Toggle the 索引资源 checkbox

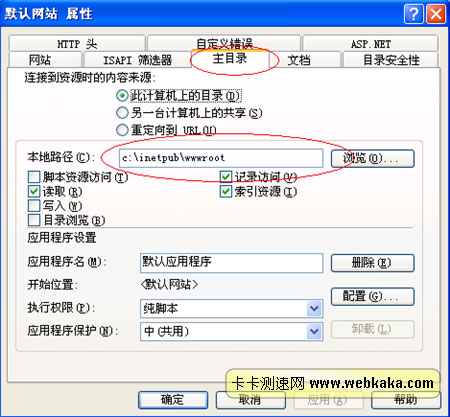pyautogui.click(x=226, y=191)
